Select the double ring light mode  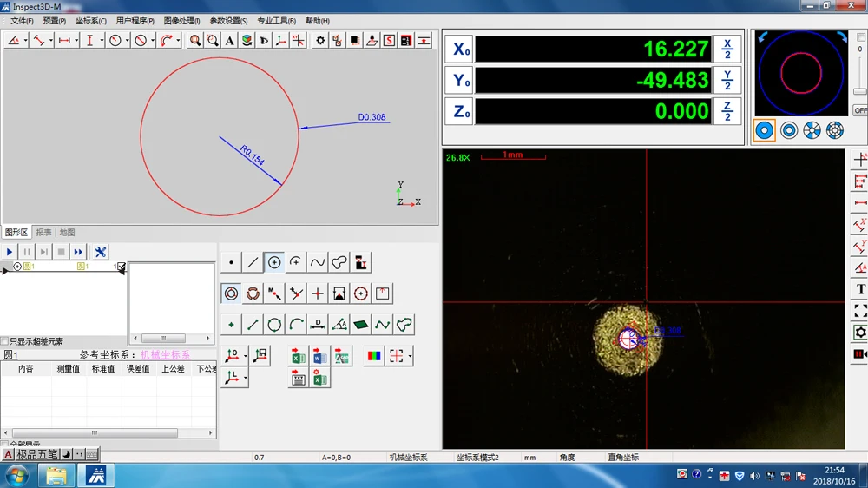point(789,131)
